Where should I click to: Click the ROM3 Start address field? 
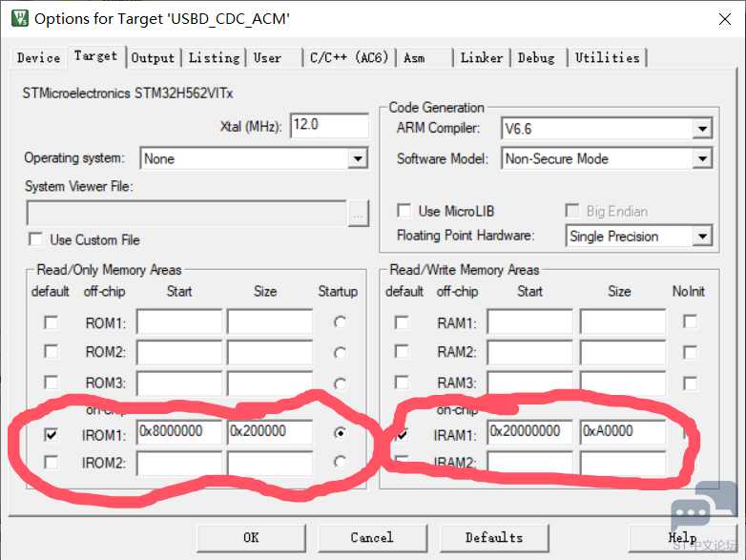click(179, 383)
